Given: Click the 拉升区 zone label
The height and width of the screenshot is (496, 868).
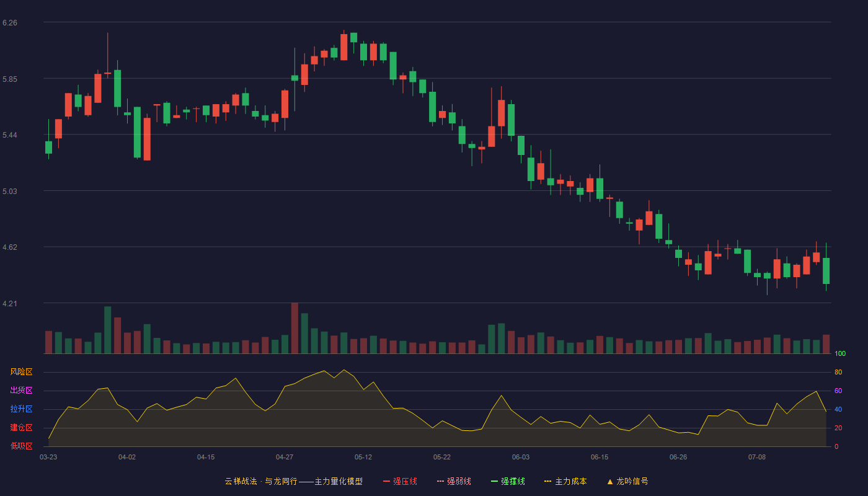Looking at the screenshot, I should pyautogui.click(x=21, y=409).
